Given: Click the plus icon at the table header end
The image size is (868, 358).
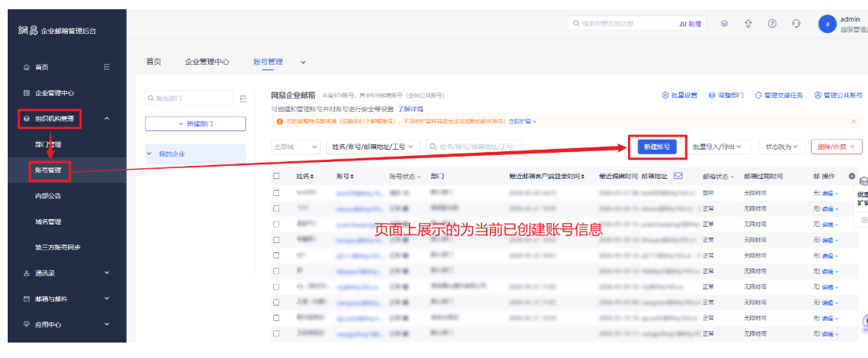Looking at the screenshot, I should (852, 176).
